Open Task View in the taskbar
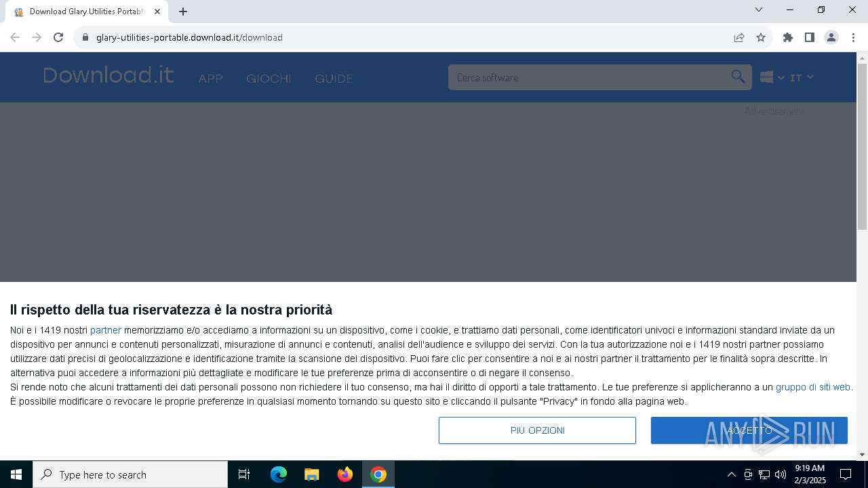Screen dimensions: 868x488 244,474
